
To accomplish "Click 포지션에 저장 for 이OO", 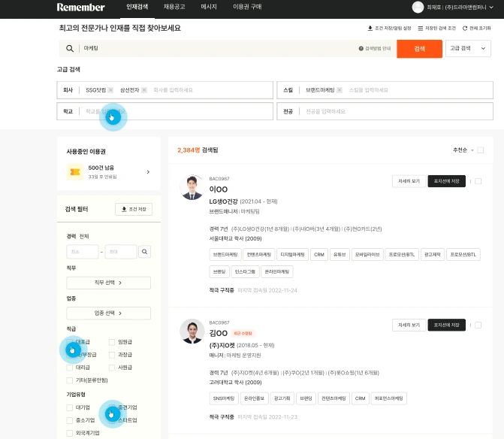I will [x=446, y=181].
